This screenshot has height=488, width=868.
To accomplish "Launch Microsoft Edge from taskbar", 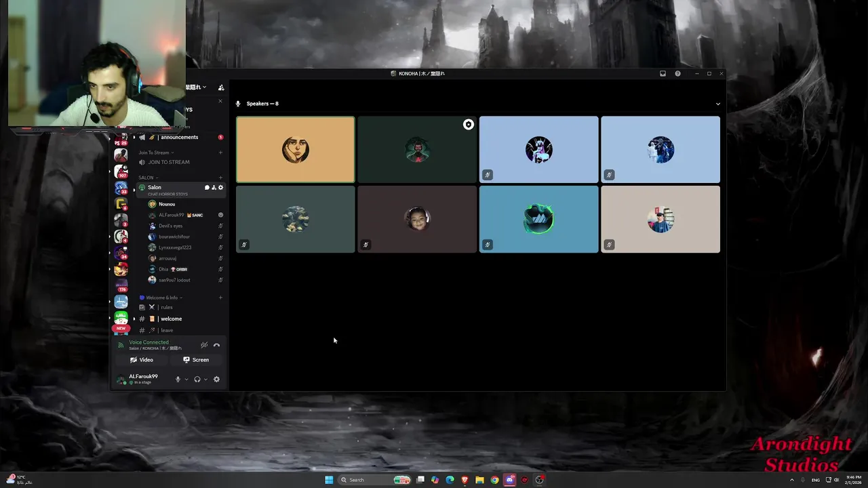I will (x=450, y=480).
